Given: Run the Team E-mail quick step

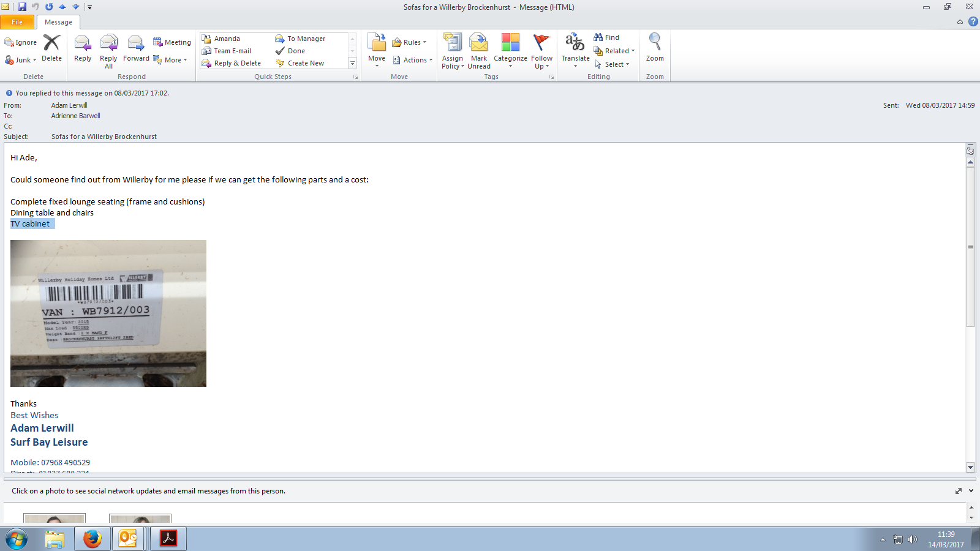Looking at the screenshot, I should pos(227,51).
